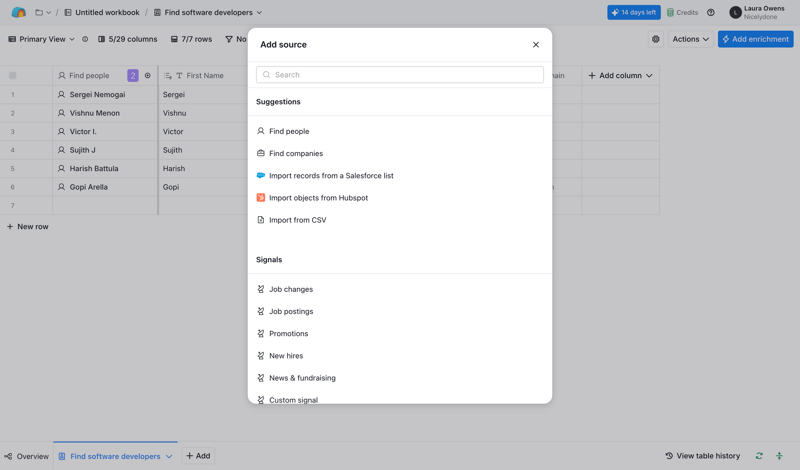Open the Add column dropdown
The height and width of the screenshot is (470, 800).
coord(620,76)
